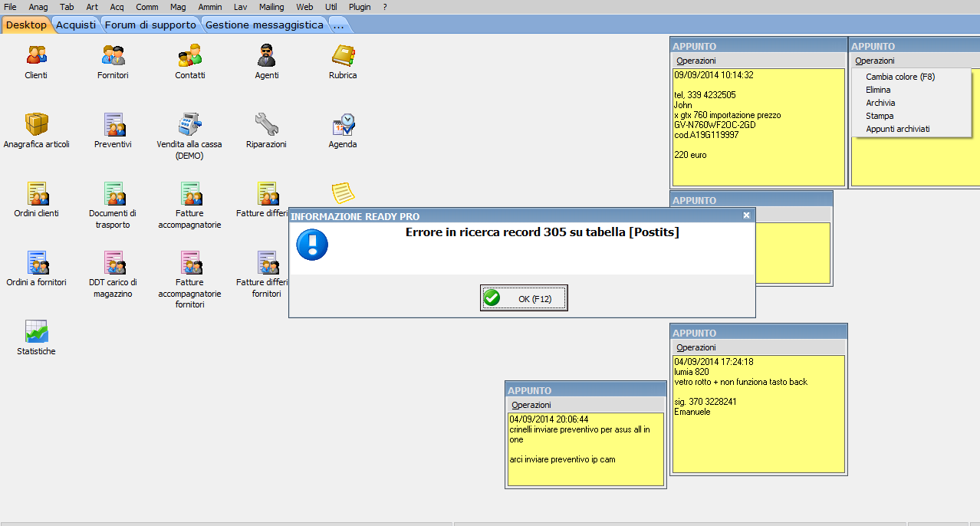Switch to the Desktop tab
This screenshot has height=526, width=980.
26,25
